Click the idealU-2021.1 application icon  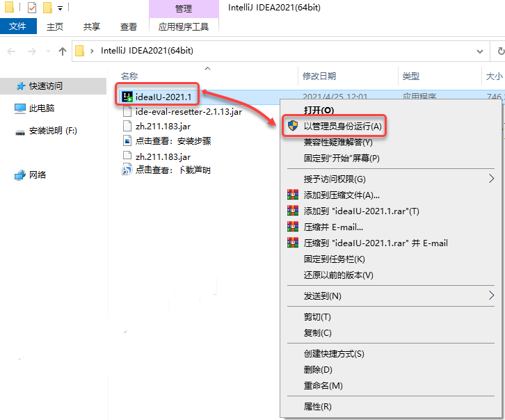point(127,97)
